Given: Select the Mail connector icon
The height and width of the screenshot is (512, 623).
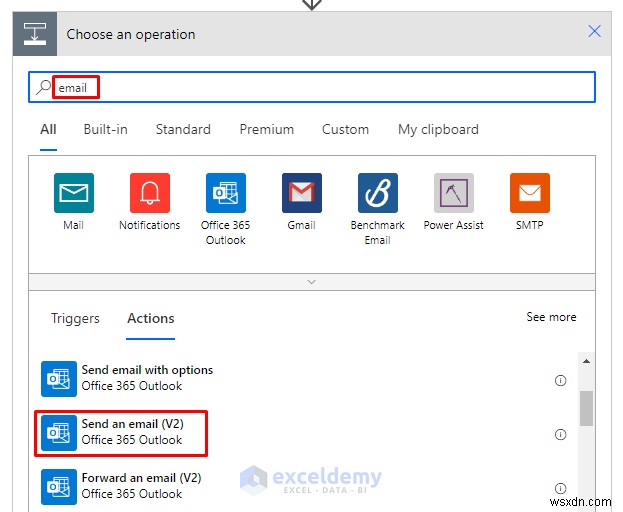Looking at the screenshot, I should pos(74,193).
